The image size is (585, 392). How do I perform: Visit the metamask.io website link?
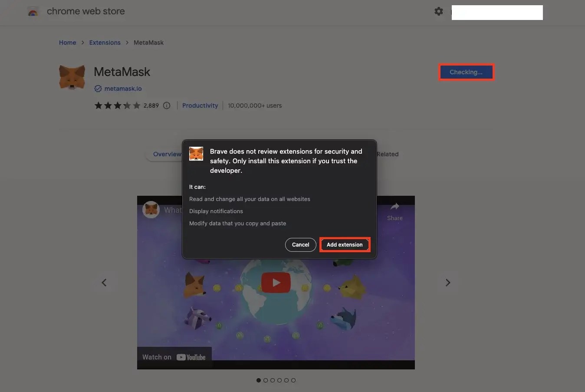123,88
